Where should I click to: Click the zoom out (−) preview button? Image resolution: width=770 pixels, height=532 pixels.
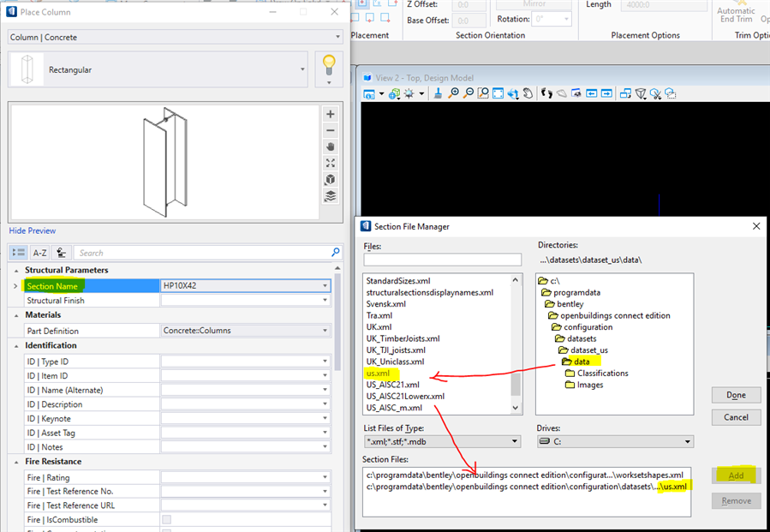pos(331,130)
